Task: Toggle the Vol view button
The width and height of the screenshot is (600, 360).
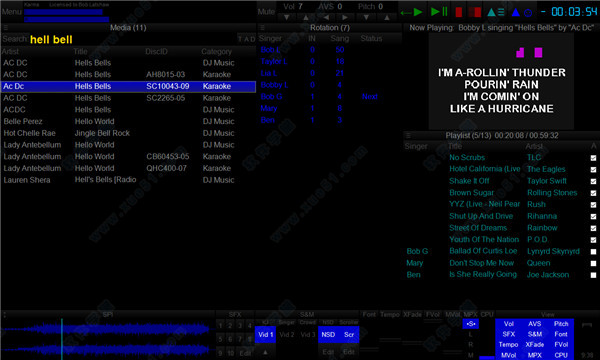Action: point(509,324)
